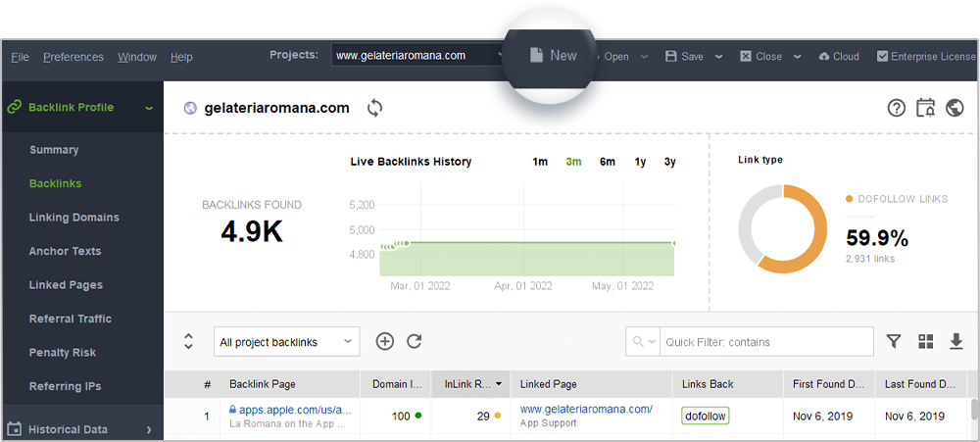Expand the Close button dropdown arrow
The width and height of the screenshot is (980, 442).
pyautogui.click(x=798, y=57)
